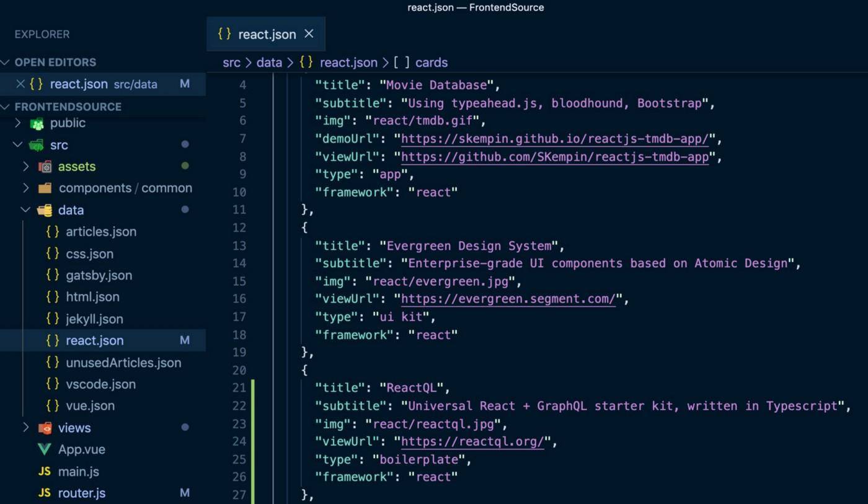
Task: Click the JSON braces icon beside articles.json
Action: point(53,231)
